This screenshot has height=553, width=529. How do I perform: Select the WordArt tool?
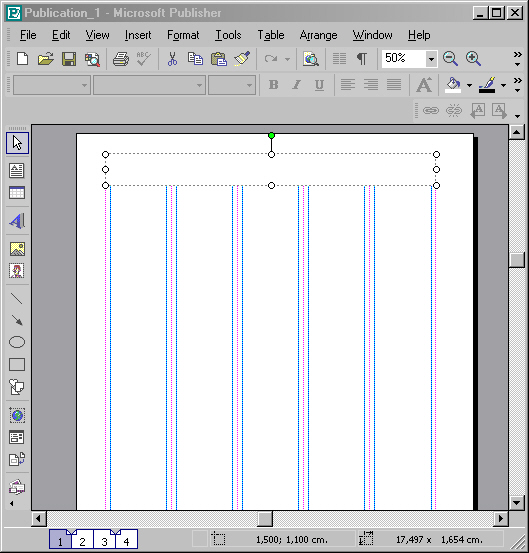pyautogui.click(x=17, y=221)
